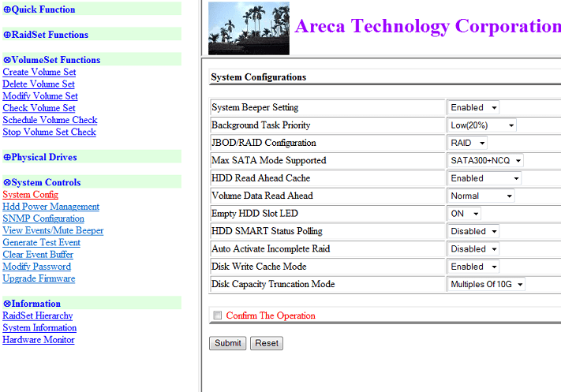
Task: Open the Upgrade Firmware page
Action: click(39, 278)
